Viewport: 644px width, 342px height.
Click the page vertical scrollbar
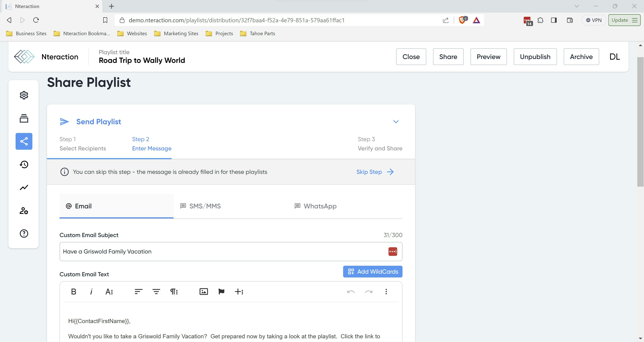point(640,122)
